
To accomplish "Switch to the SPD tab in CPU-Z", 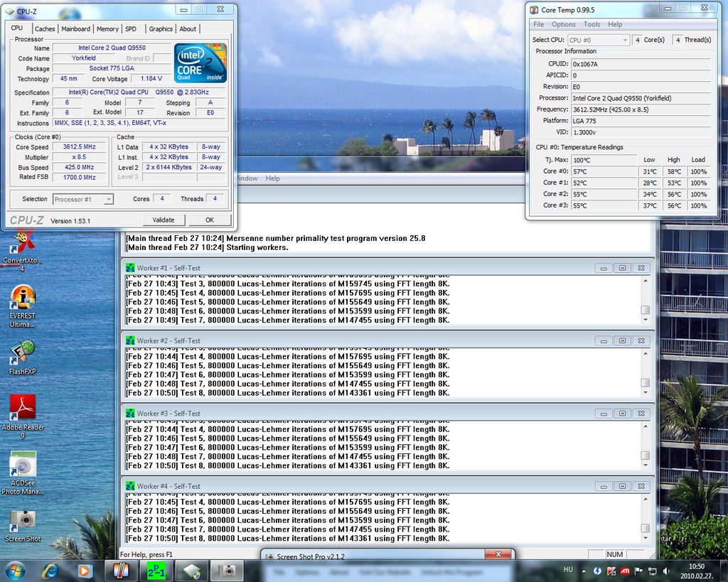I will point(131,28).
